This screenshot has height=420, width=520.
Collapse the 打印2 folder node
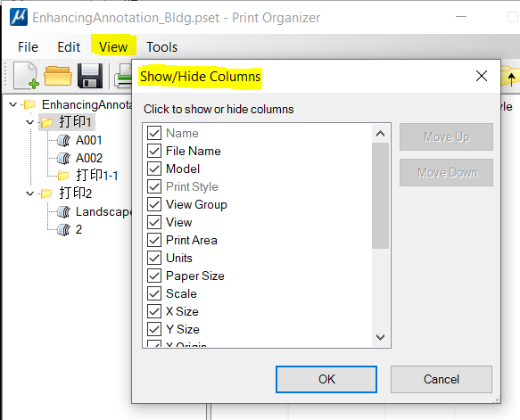click(29, 194)
